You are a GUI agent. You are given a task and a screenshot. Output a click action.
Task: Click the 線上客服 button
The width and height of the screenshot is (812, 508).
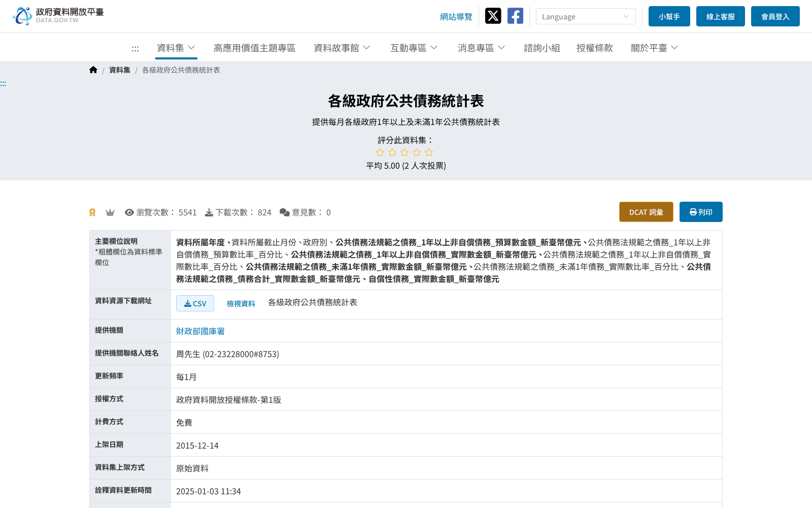[x=721, y=16]
